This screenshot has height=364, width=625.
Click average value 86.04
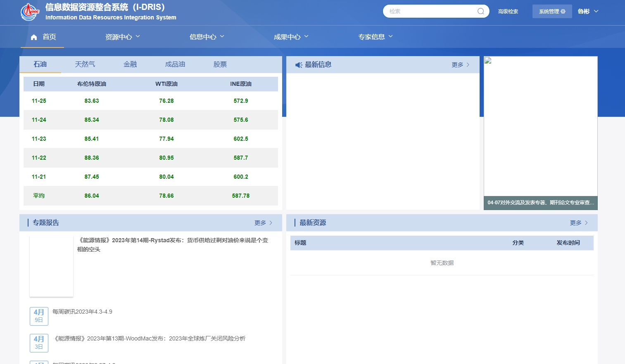point(92,196)
